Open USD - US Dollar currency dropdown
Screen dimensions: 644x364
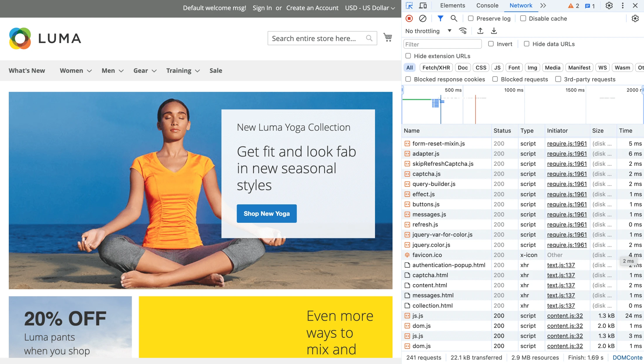[x=370, y=8]
